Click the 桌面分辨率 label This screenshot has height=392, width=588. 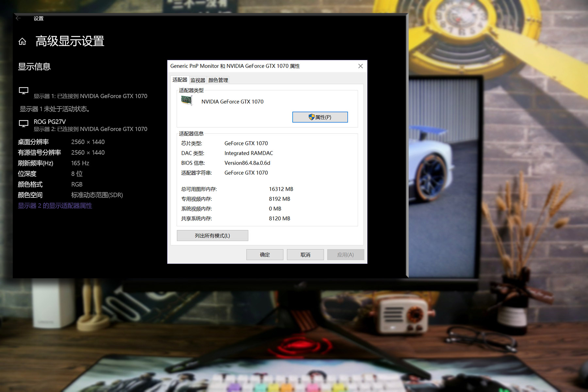coord(33,142)
